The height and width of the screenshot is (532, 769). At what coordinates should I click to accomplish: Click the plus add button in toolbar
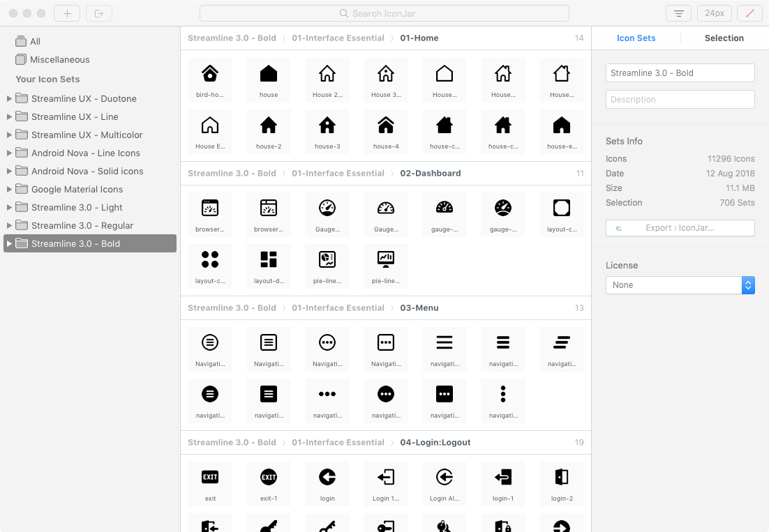point(67,13)
